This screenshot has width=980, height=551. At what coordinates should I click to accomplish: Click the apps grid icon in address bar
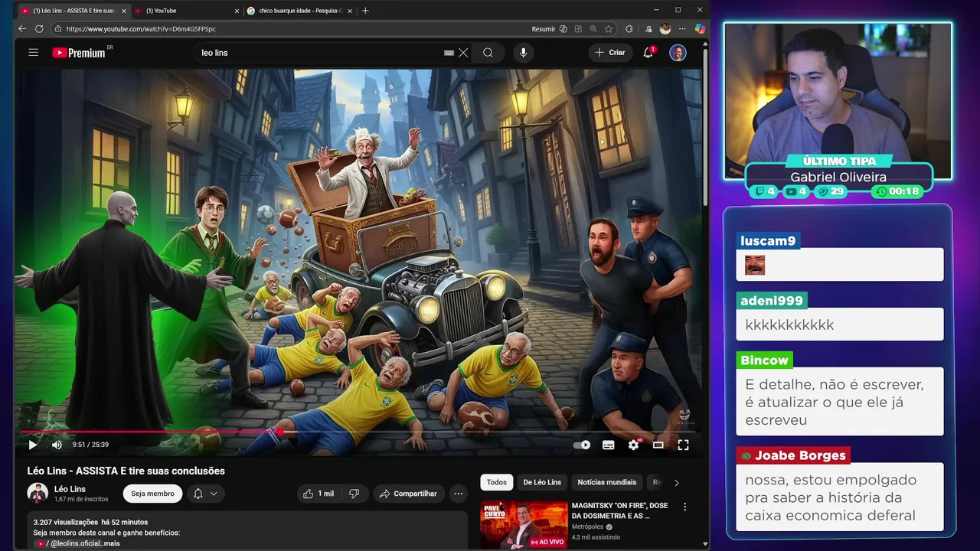pyautogui.click(x=578, y=29)
